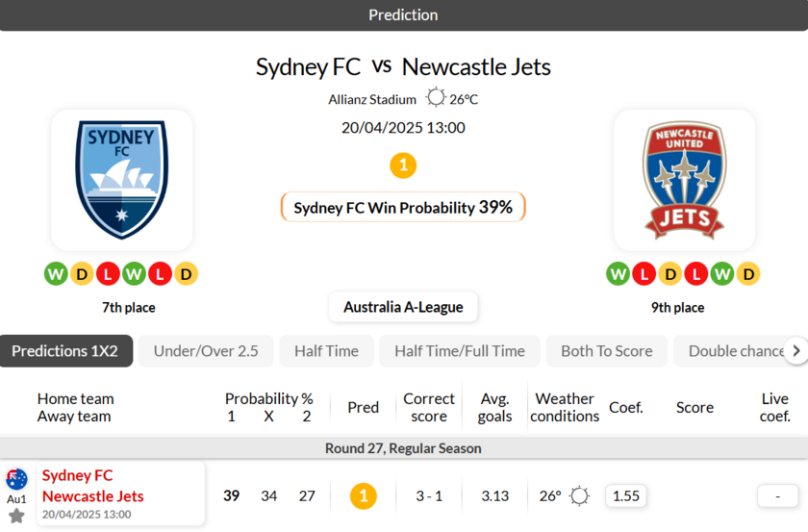Click the orange Pred circle in match row
Screen dimensions: 808x532
[363, 496]
